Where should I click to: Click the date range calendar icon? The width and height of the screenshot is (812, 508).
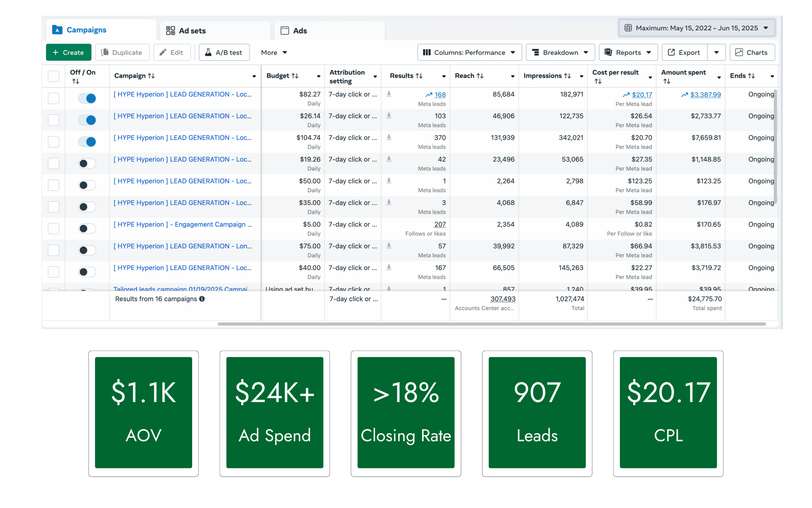(628, 28)
